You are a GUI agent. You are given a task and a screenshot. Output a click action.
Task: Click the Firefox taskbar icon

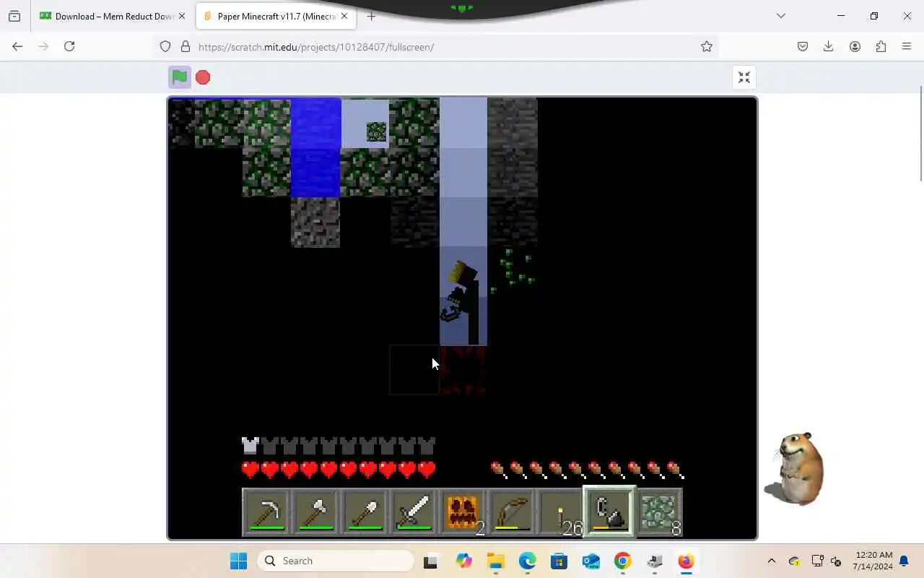[686, 561]
